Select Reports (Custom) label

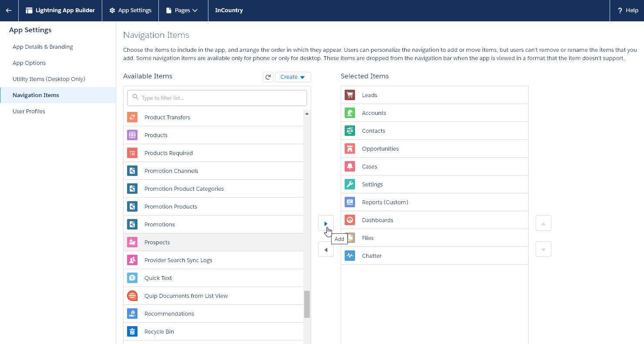pos(385,202)
